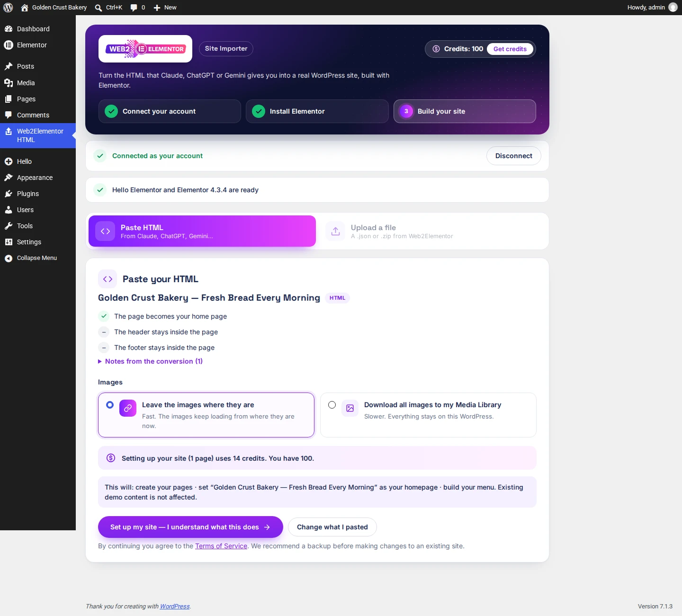
Task: Open the WordPress footer link
Action: (175, 607)
